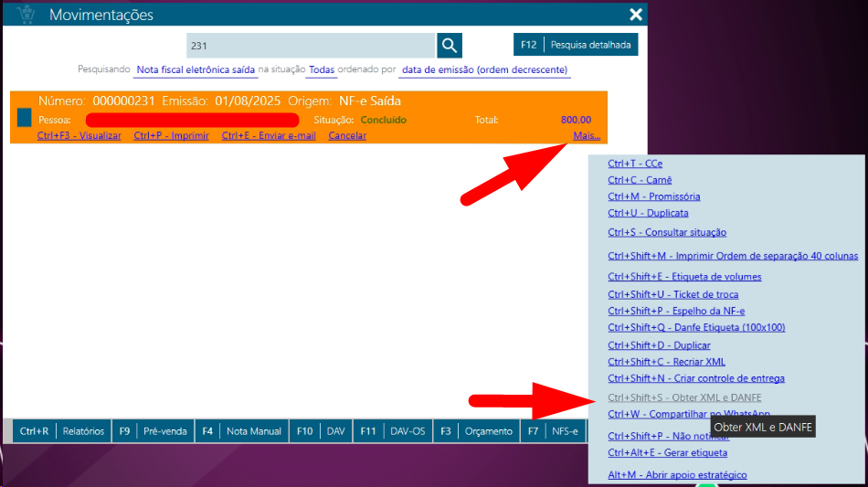The image size is (868, 487).
Task: Cancel the invoice via 'Cancelar' link
Action: tap(347, 136)
